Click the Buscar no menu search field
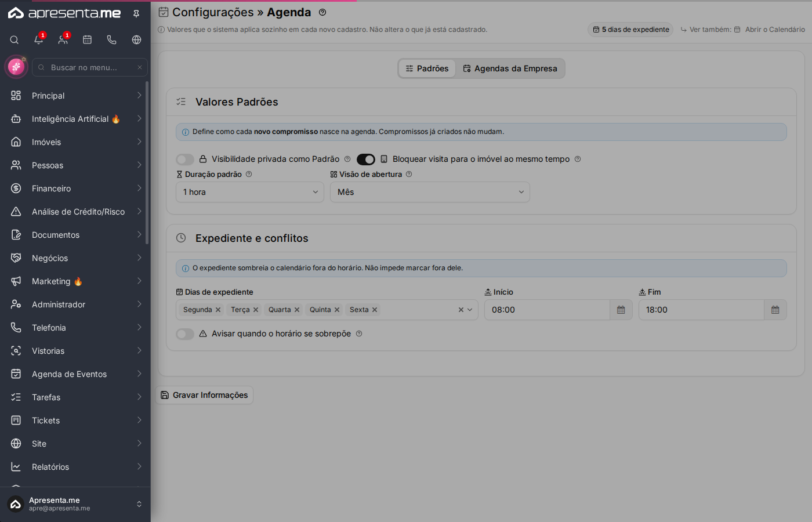Screen dimensions: 812x522 pyautogui.click(x=90, y=67)
